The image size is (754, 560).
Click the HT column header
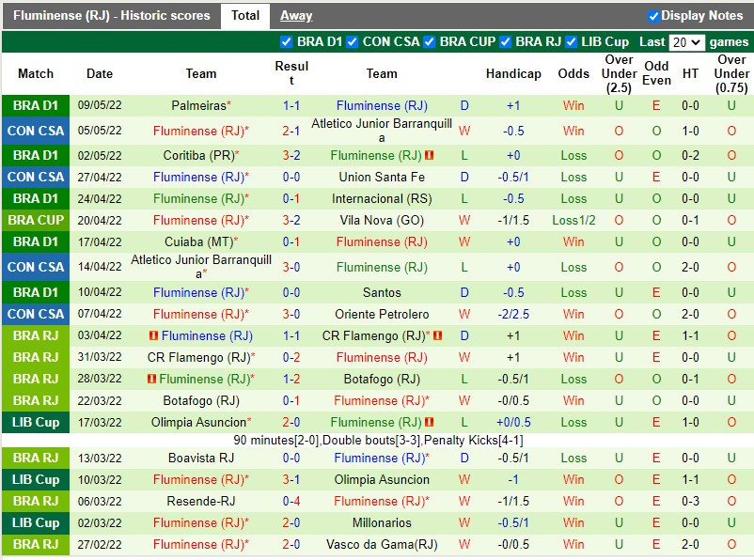point(690,73)
